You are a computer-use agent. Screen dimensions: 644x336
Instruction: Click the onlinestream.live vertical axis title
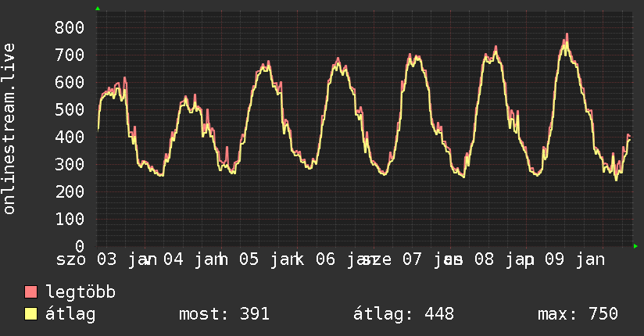pyautogui.click(x=9, y=129)
